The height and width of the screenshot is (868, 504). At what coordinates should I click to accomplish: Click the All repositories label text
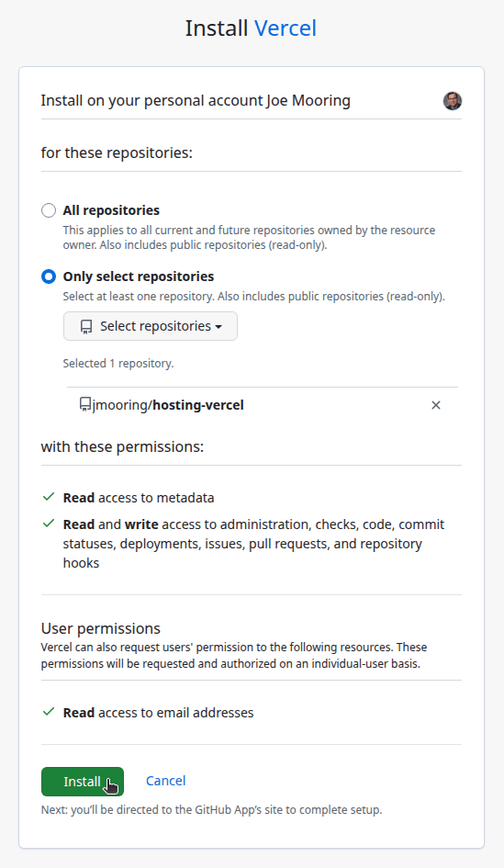click(x=111, y=210)
